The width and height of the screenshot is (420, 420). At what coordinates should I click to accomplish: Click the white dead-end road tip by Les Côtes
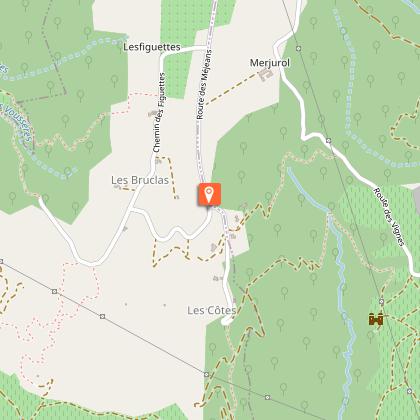pyautogui.click(x=226, y=321)
